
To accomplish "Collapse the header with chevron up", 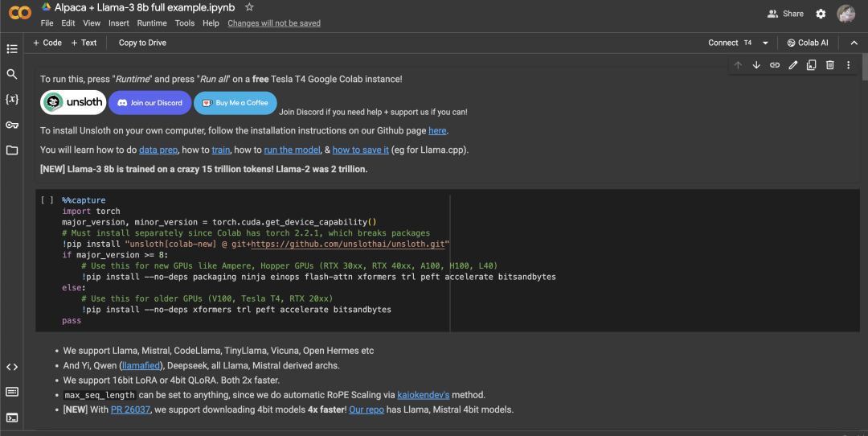I will 854,43.
